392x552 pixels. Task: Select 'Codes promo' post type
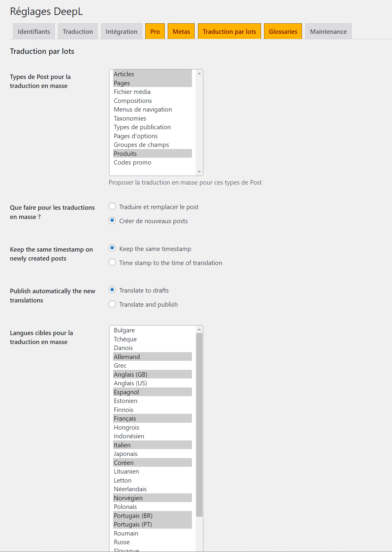pos(132,162)
